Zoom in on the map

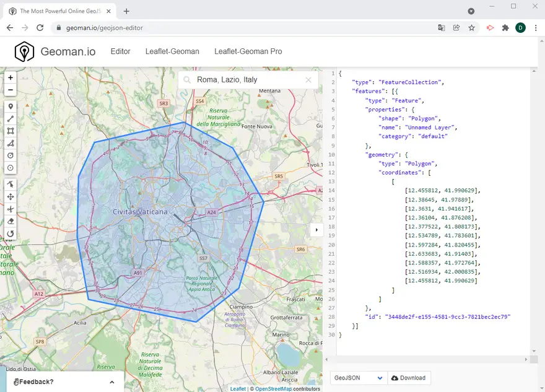tap(11, 77)
